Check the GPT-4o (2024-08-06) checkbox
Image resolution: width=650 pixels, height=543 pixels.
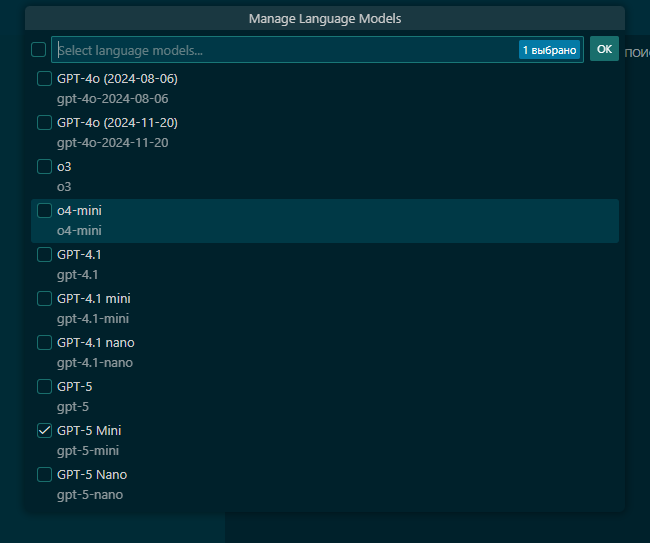coord(44,79)
